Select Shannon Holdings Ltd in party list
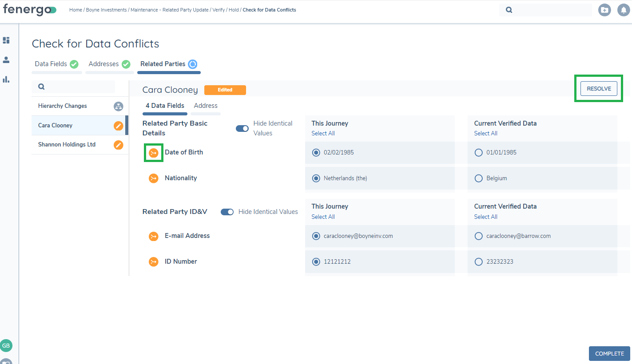 point(67,145)
